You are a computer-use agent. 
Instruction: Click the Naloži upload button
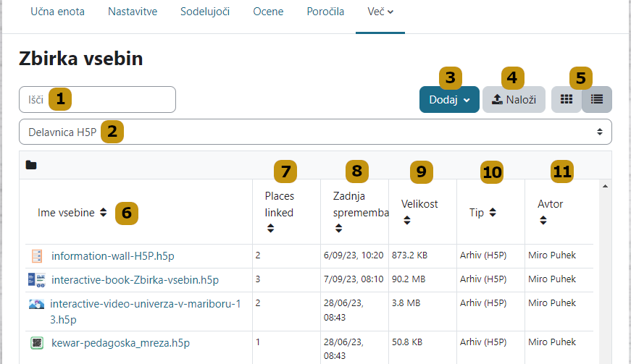click(x=514, y=100)
